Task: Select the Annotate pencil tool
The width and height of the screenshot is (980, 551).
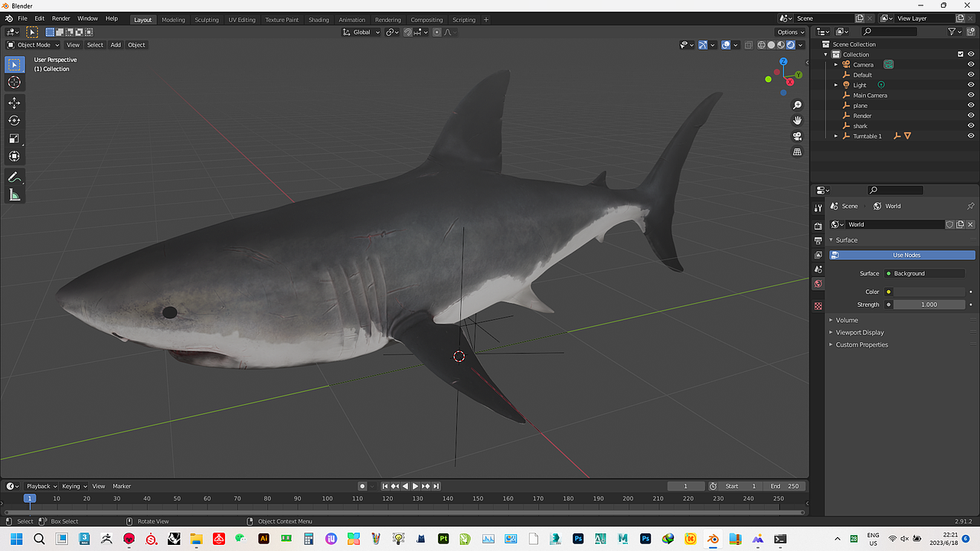Action: (15, 177)
